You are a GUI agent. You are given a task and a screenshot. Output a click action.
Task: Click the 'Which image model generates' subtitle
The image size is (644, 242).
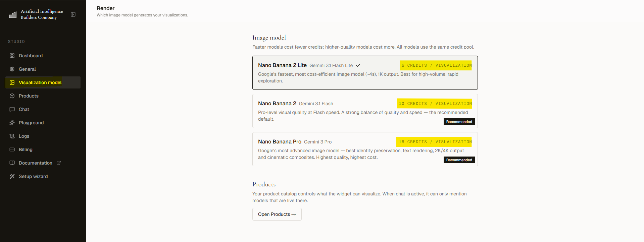(142, 15)
